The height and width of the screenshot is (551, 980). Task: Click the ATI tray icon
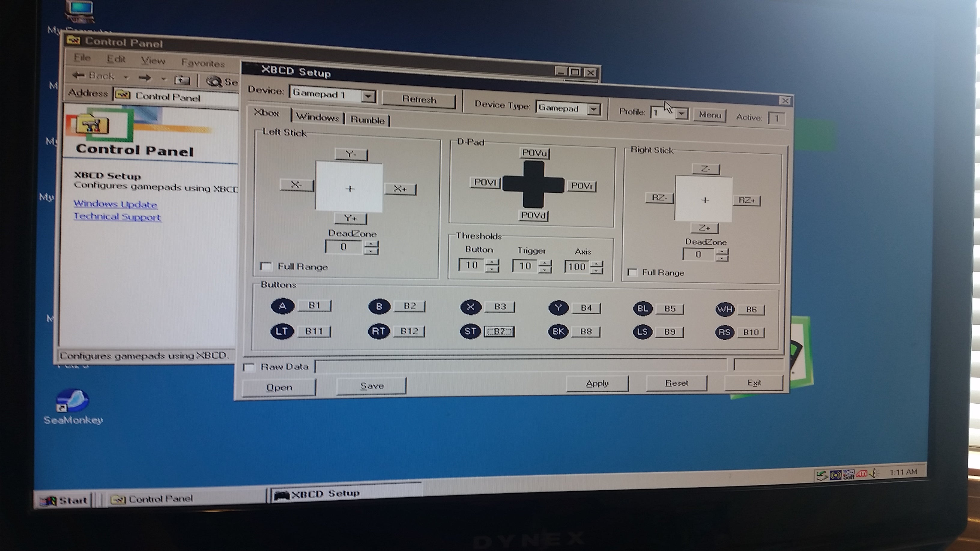(862, 474)
